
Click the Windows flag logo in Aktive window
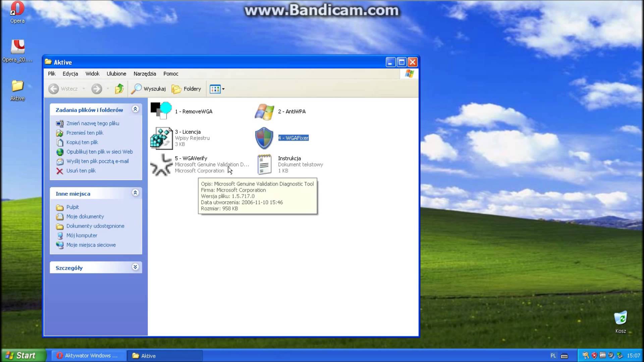pyautogui.click(x=409, y=74)
